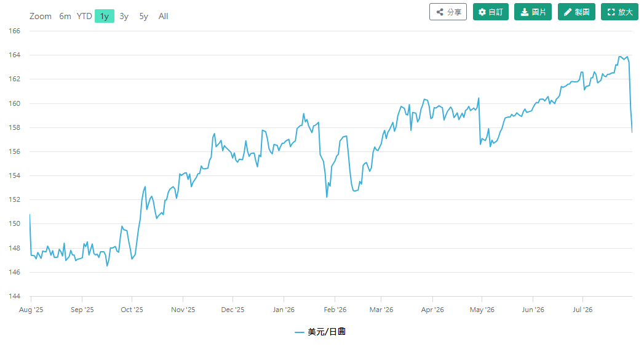The width and height of the screenshot is (644, 349).
Task: Click the 154 y-axis value
Action: coord(14,175)
